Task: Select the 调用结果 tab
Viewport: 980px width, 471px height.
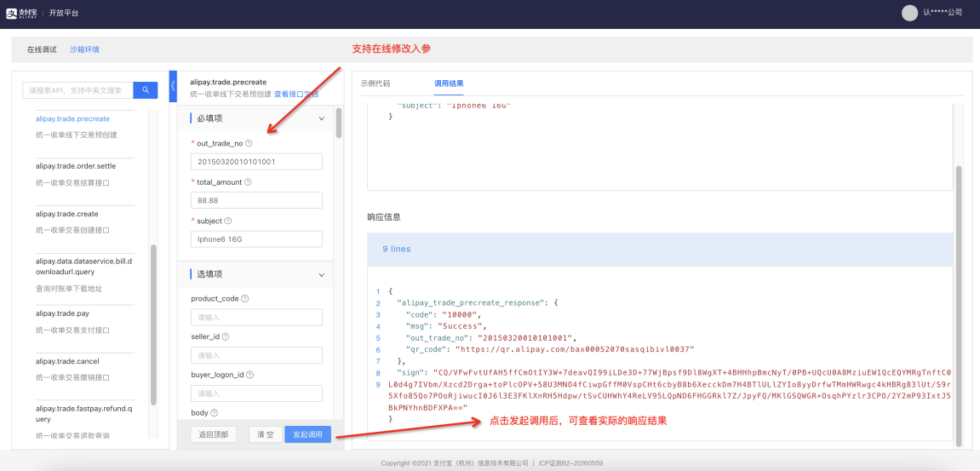Action: click(449, 83)
